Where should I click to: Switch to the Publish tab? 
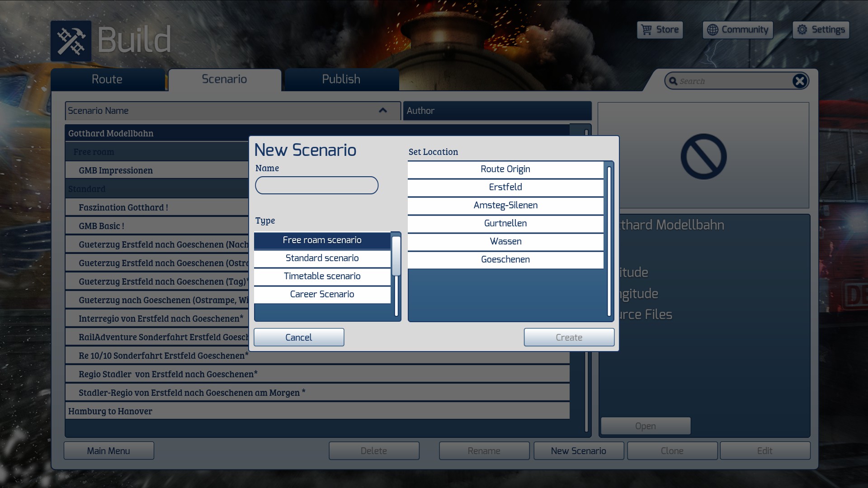tap(341, 80)
